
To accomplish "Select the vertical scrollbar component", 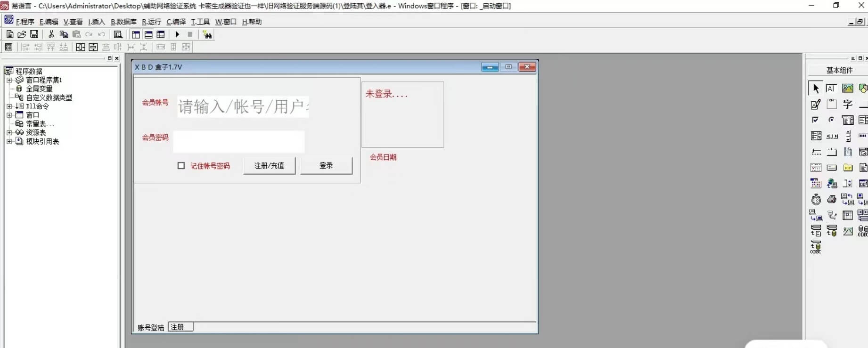I will (x=848, y=136).
